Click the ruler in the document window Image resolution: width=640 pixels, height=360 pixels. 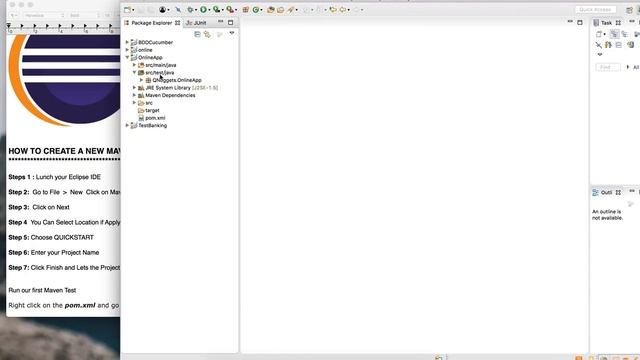click(63, 28)
